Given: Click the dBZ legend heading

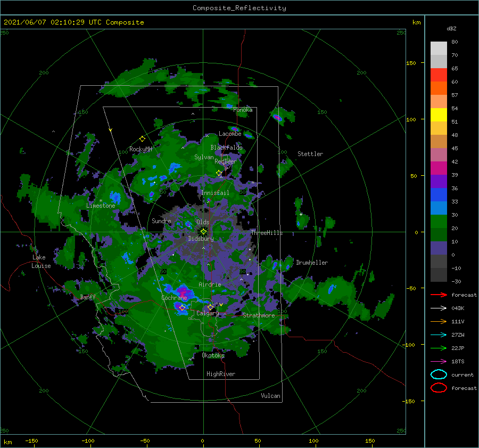Looking at the screenshot, I should (x=451, y=28).
